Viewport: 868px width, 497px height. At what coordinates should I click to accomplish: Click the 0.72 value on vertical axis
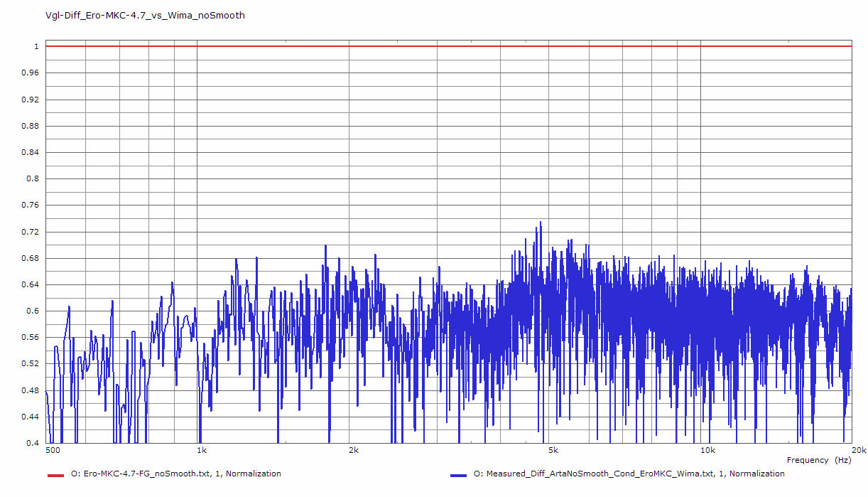pyautogui.click(x=30, y=232)
